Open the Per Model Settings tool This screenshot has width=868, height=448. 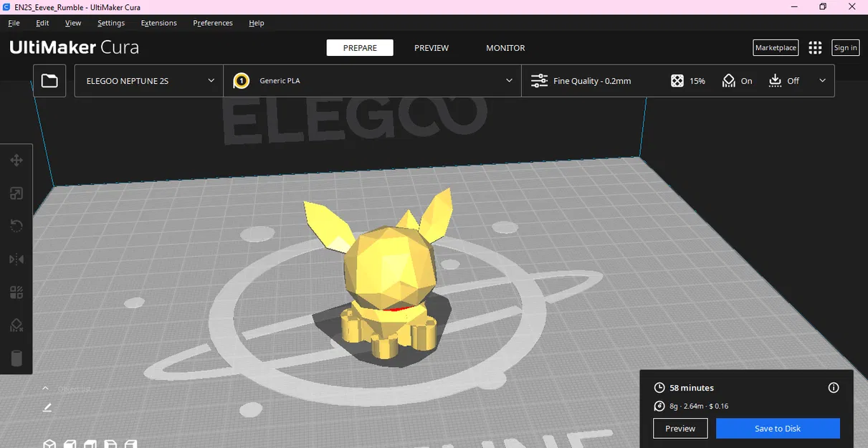[x=16, y=292]
